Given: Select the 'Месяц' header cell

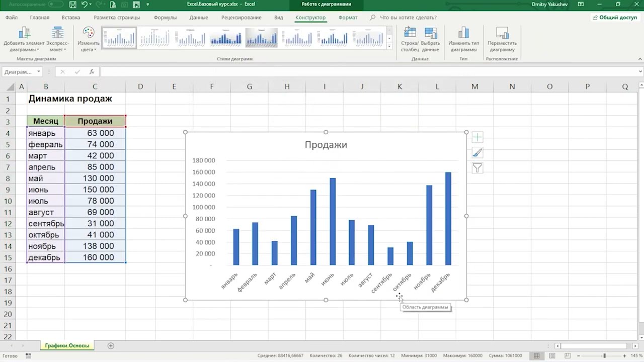Looking at the screenshot, I should click(x=46, y=121).
